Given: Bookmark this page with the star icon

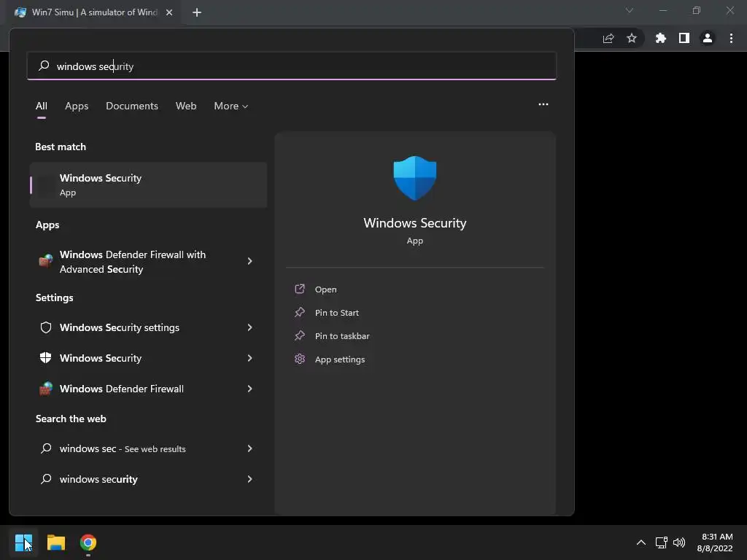Looking at the screenshot, I should 632,38.
